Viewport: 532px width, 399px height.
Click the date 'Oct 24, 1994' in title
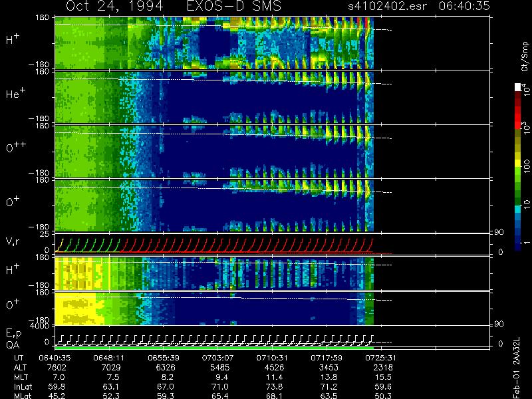pyautogui.click(x=114, y=6)
